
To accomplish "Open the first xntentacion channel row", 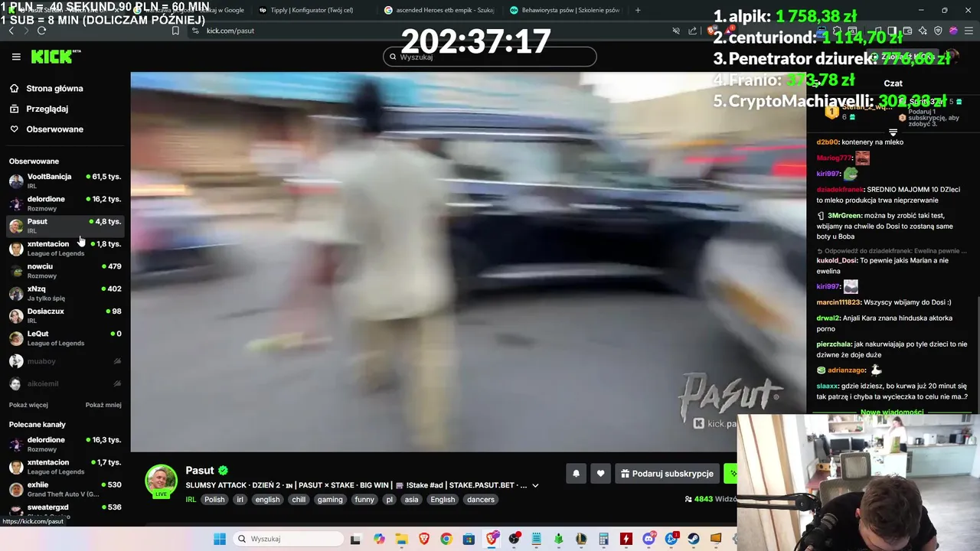I will coord(65,248).
